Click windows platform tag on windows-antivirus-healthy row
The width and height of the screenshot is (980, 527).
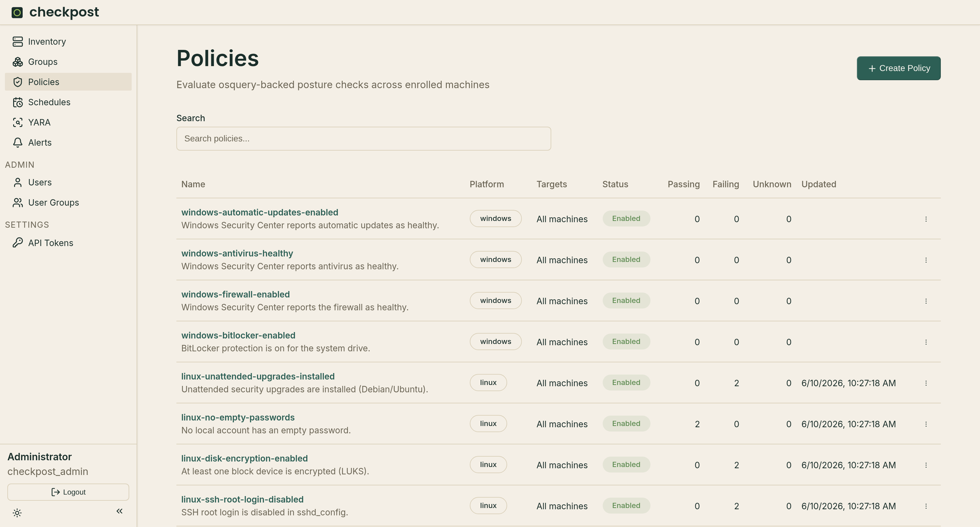(x=495, y=260)
